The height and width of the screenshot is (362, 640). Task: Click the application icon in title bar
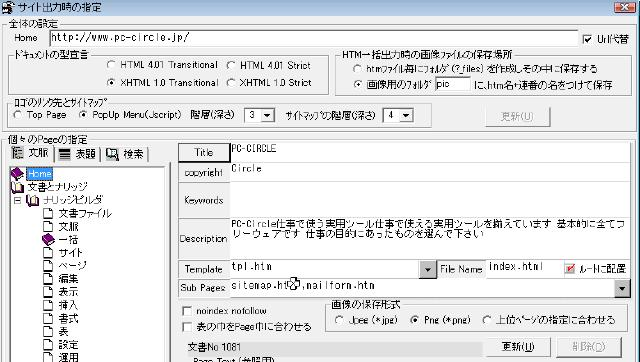pos(8,7)
